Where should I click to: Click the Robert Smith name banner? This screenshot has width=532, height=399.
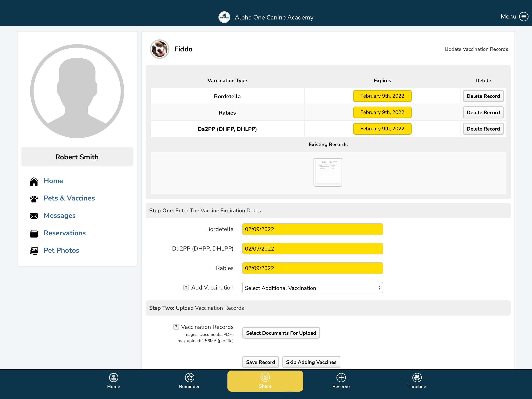coord(77,157)
